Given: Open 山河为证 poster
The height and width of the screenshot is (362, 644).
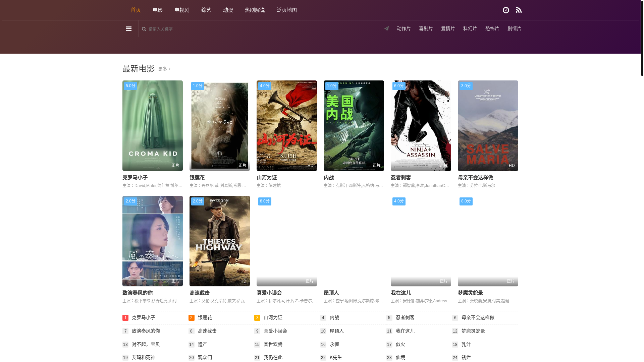Looking at the screenshot, I should tap(287, 126).
